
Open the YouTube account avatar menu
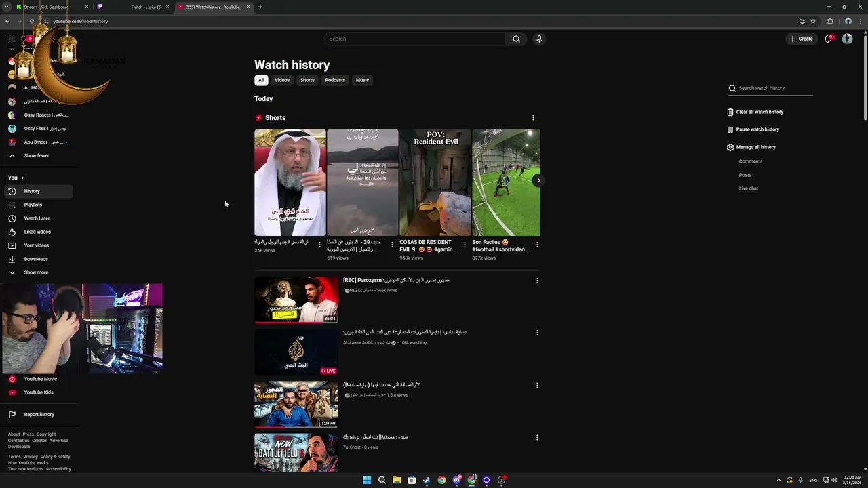pos(847,39)
